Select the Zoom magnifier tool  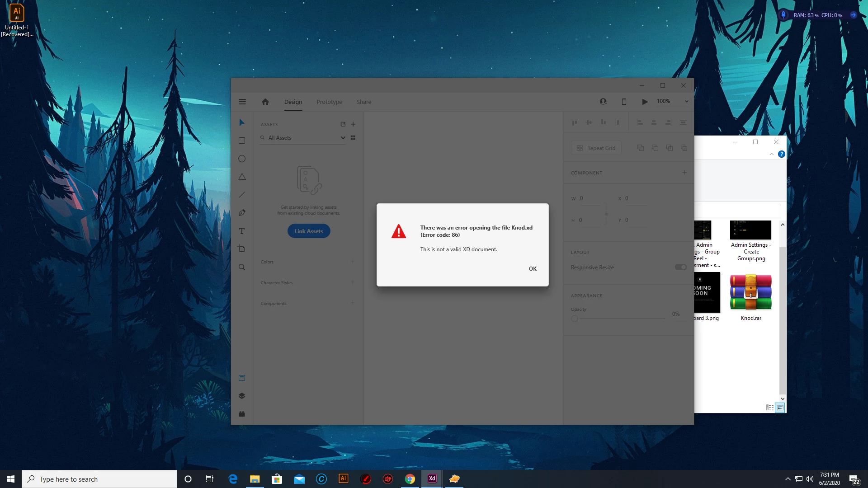[242, 267]
